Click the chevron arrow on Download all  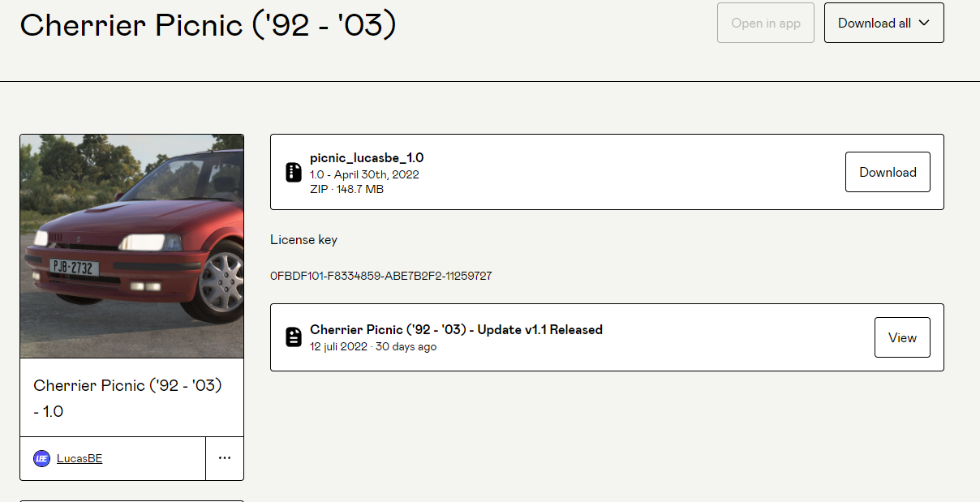(x=923, y=23)
